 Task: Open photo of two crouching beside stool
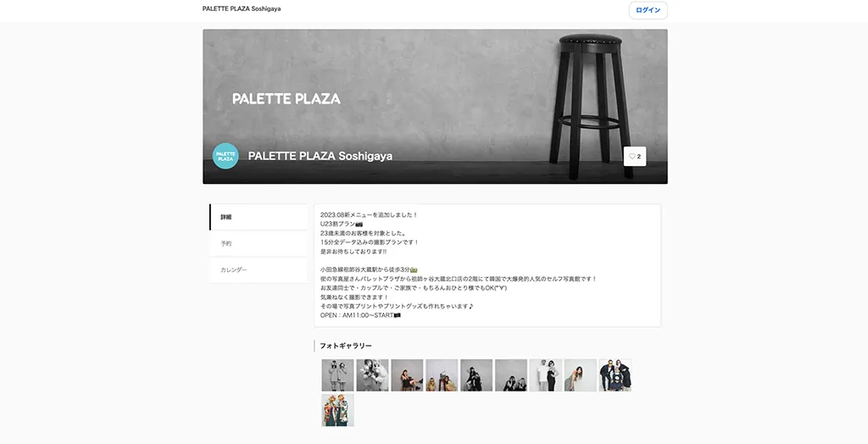click(x=442, y=375)
